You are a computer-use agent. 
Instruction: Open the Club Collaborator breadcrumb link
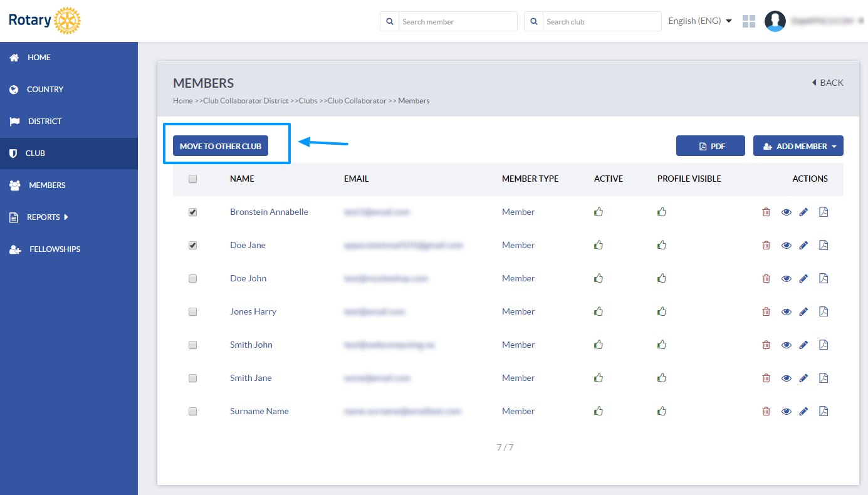(x=357, y=101)
